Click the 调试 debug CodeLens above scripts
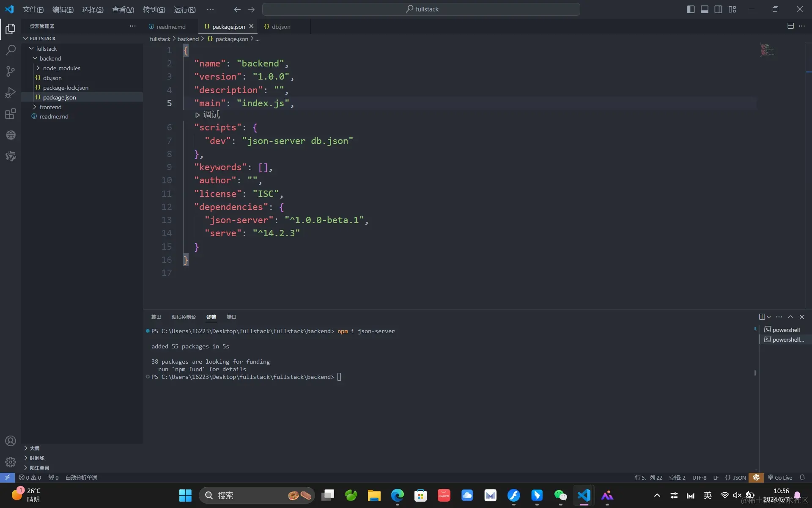The height and width of the screenshot is (508, 812). [x=207, y=115]
